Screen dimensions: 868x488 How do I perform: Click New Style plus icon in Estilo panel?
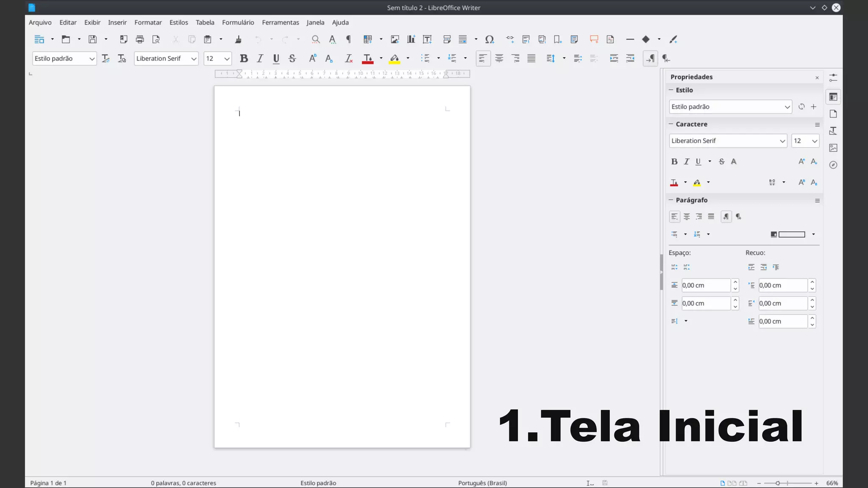[814, 107]
